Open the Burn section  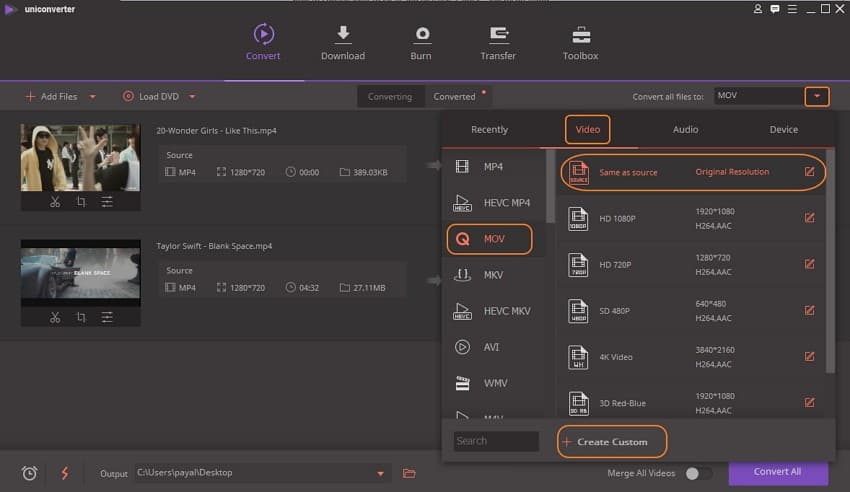pos(421,43)
